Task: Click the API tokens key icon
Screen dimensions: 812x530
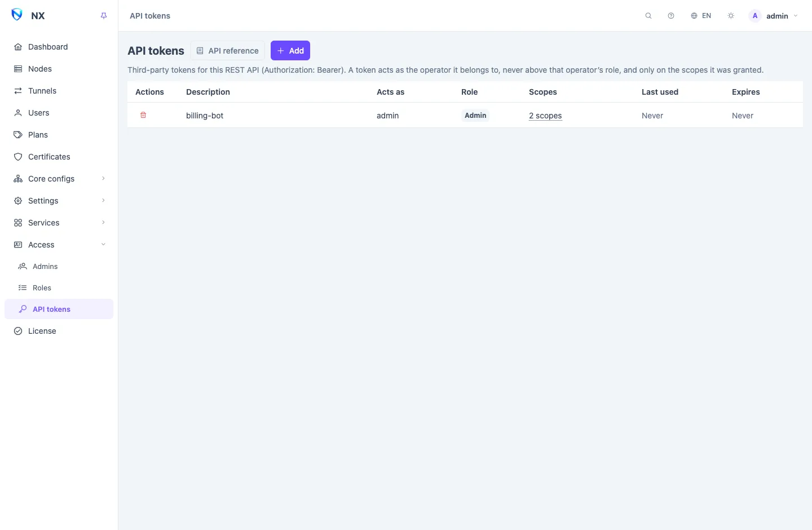Action: pyautogui.click(x=23, y=309)
